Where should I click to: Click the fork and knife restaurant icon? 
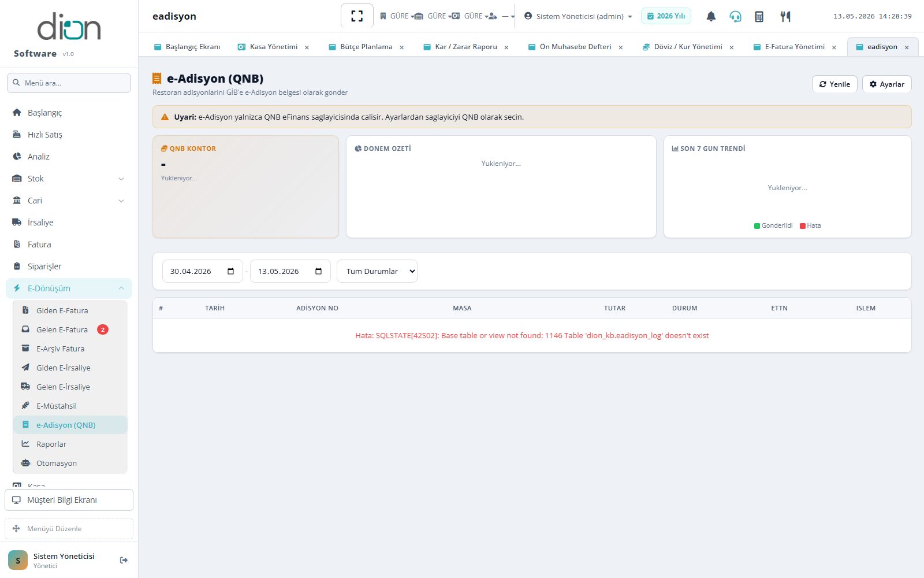click(x=785, y=16)
